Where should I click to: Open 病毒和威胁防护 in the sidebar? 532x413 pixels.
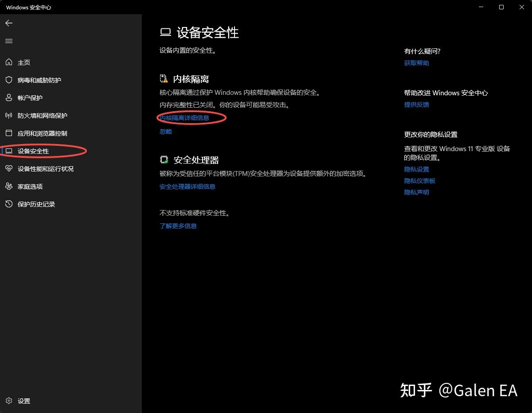tap(71, 80)
